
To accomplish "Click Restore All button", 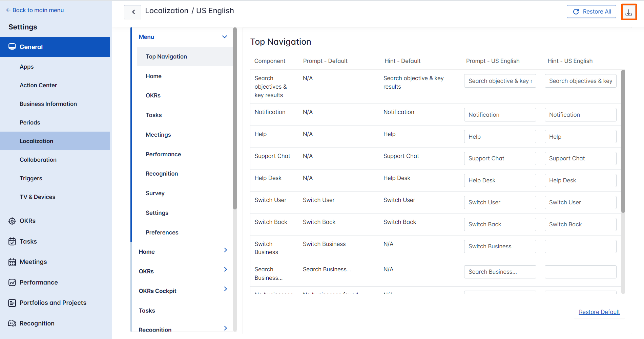I will [x=591, y=12].
